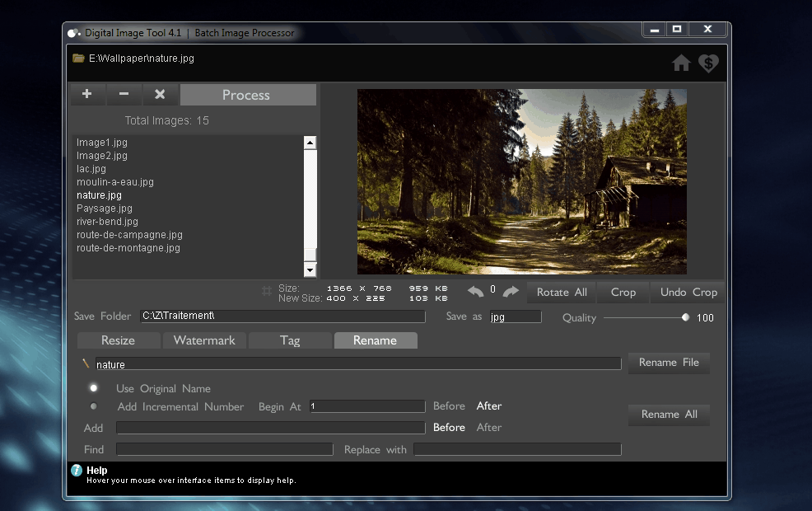Select route-de-montagne.jpg in the file list
The image size is (812, 511).
[128, 248]
